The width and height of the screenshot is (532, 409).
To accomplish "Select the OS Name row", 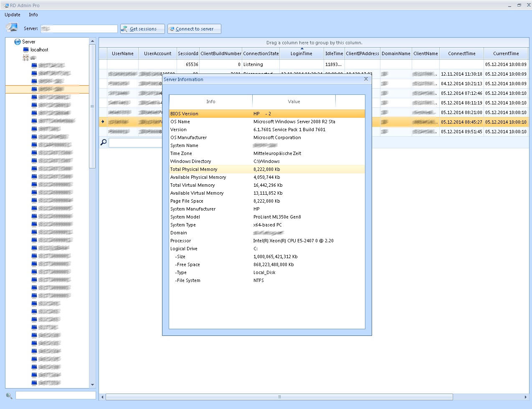I will [x=267, y=122].
